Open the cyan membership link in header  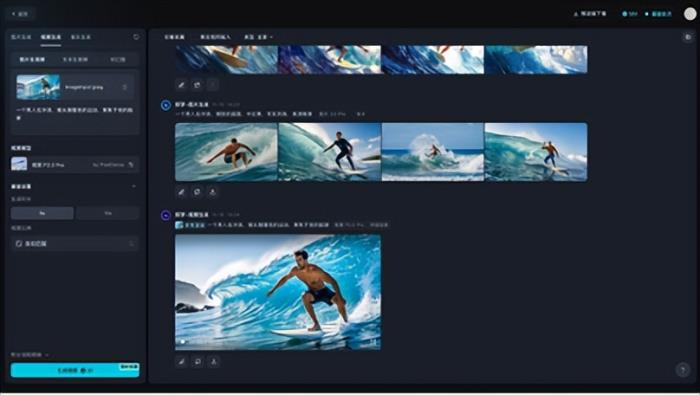pyautogui.click(x=658, y=14)
